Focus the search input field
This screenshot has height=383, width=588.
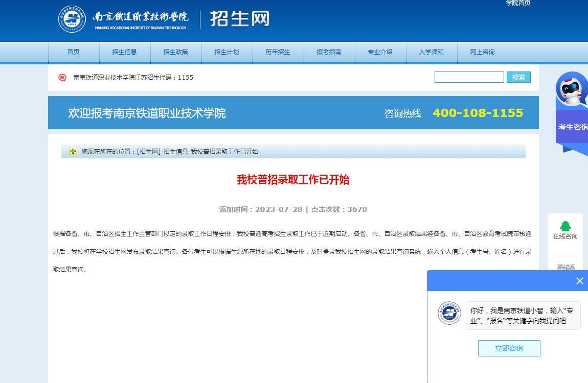[469, 77]
